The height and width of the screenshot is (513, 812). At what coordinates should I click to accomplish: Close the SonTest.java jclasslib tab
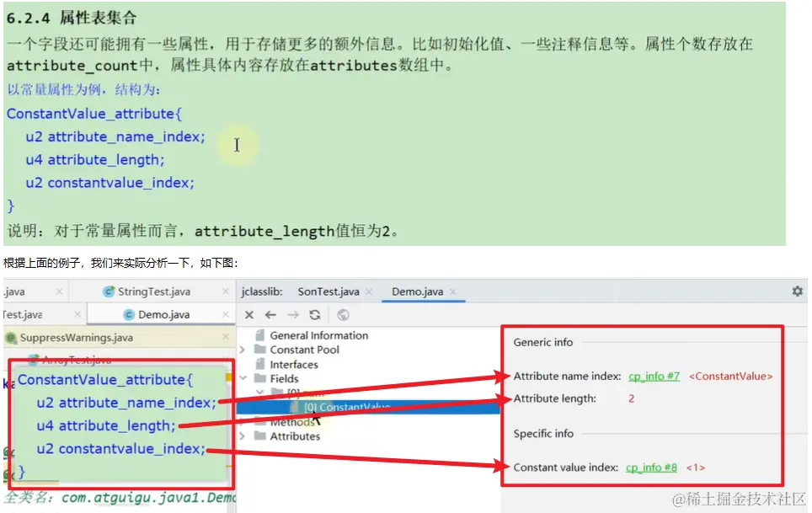(x=369, y=292)
